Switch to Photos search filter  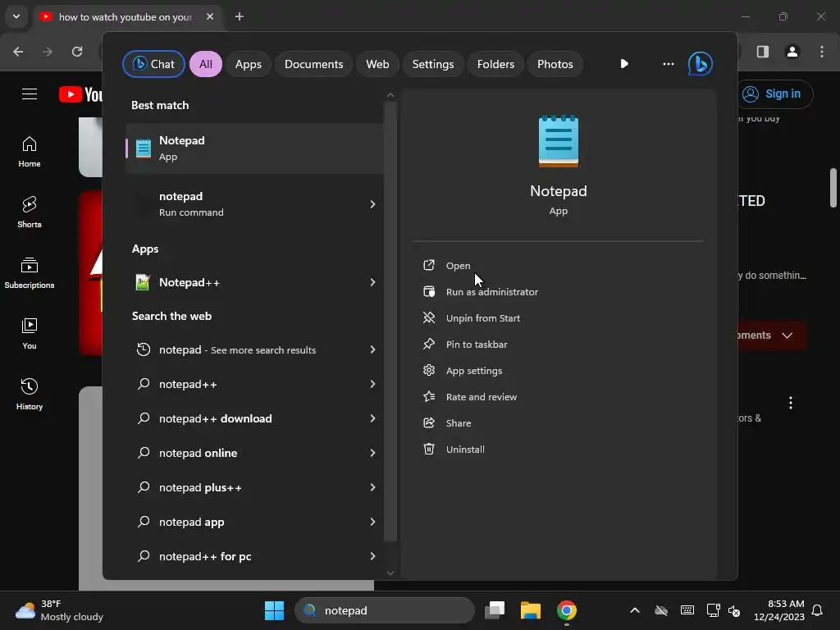(x=555, y=64)
